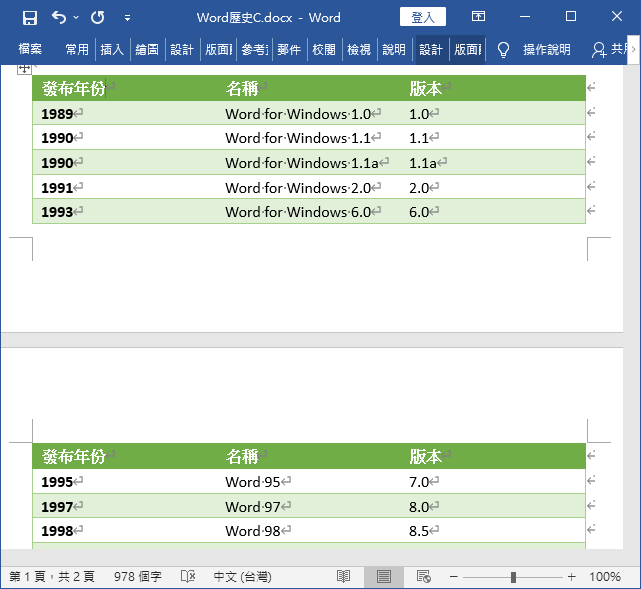Click the 1998 year cell
The image size is (641, 589).
click(57, 531)
